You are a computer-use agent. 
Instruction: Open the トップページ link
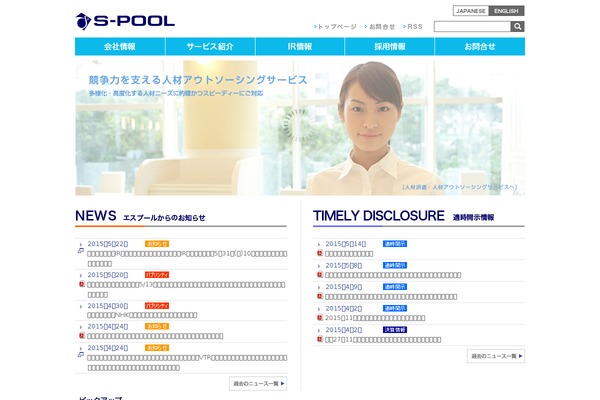[x=335, y=26]
